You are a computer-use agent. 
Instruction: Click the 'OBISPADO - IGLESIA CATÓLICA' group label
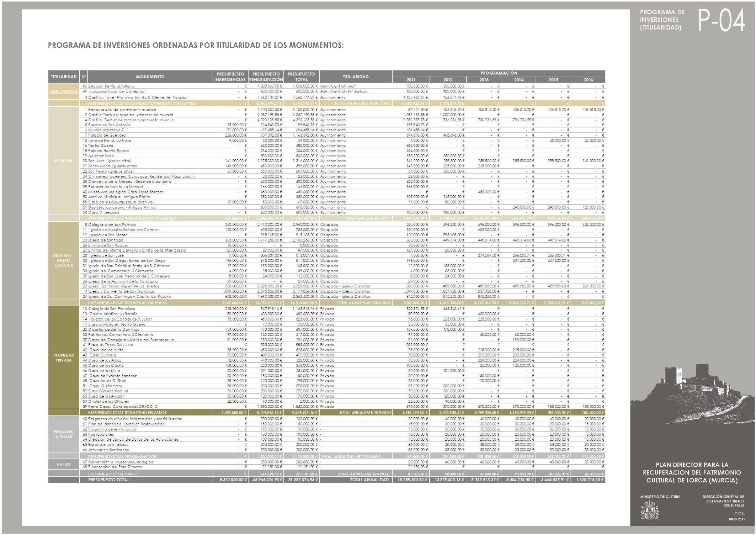[x=64, y=260]
